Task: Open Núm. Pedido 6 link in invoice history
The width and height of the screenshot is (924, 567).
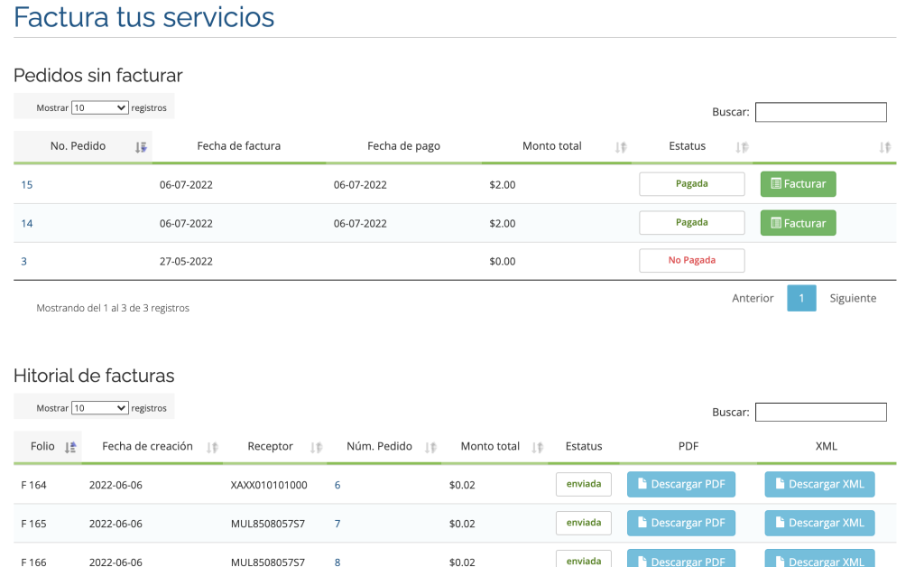Action: point(337,485)
